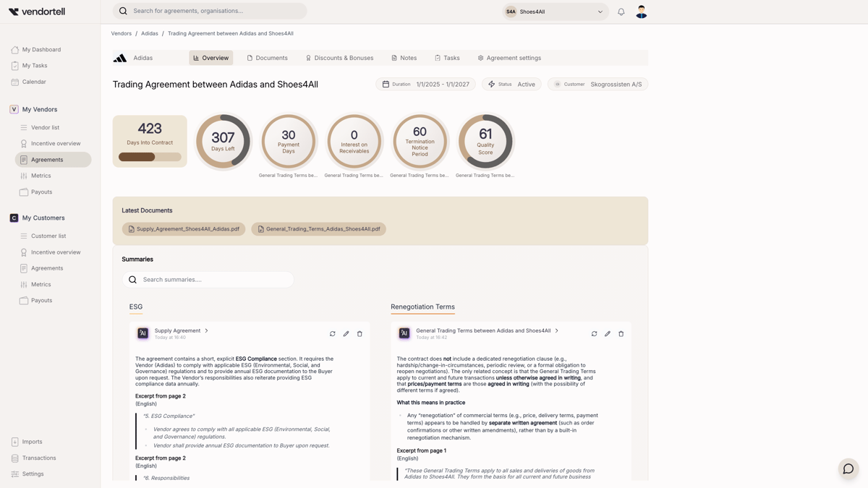Click the Days Into Contract progress bar

(x=150, y=155)
